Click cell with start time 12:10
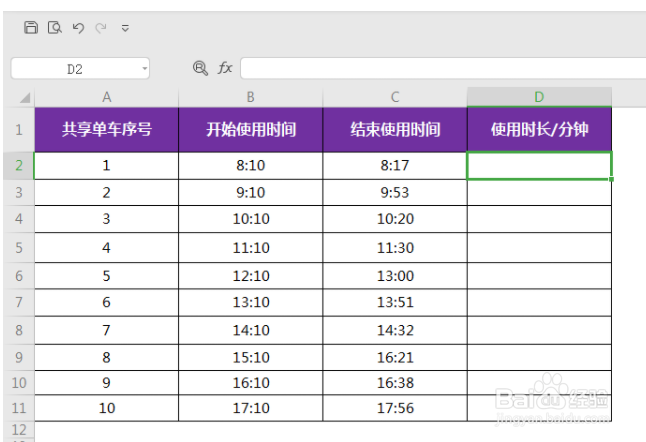The height and width of the screenshot is (442, 646). (x=250, y=276)
